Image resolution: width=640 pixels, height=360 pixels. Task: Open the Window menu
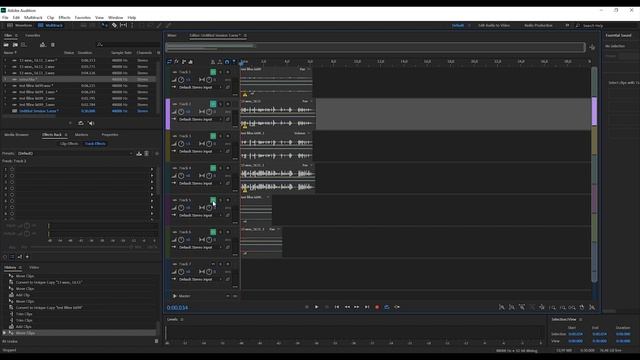(116, 18)
